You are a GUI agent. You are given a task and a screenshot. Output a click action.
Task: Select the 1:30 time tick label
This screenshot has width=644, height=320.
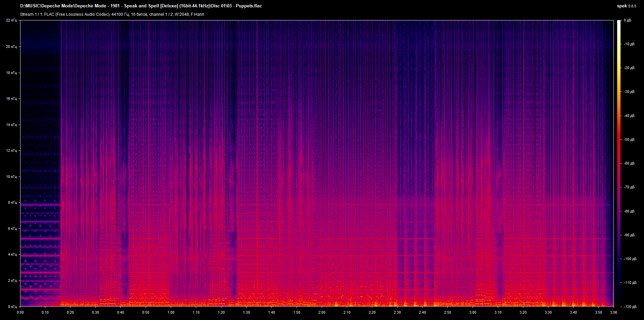(246, 312)
